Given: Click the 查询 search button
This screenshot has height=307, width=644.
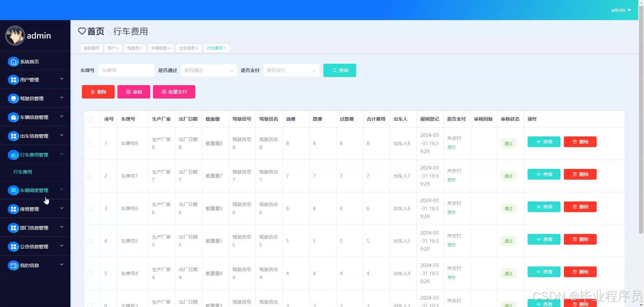Looking at the screenshot, I should pyautogui.click(x=340, y=70).
